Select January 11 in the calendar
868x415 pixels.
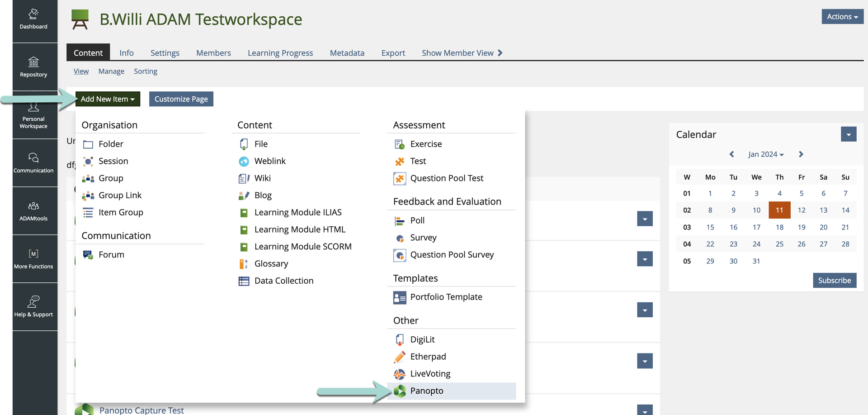[x=779, y=210]
